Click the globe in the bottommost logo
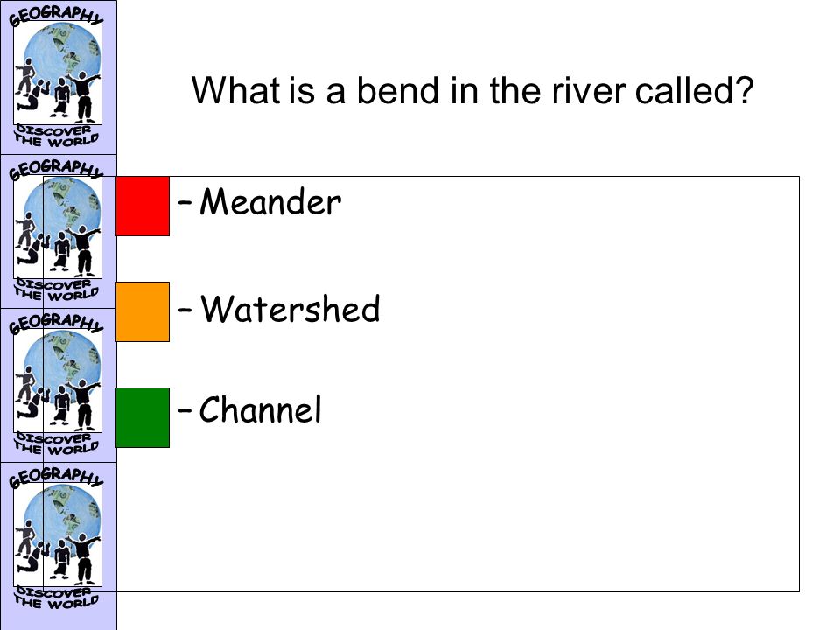This screenshot has width=840, height=630. click(x=63, y=519)
